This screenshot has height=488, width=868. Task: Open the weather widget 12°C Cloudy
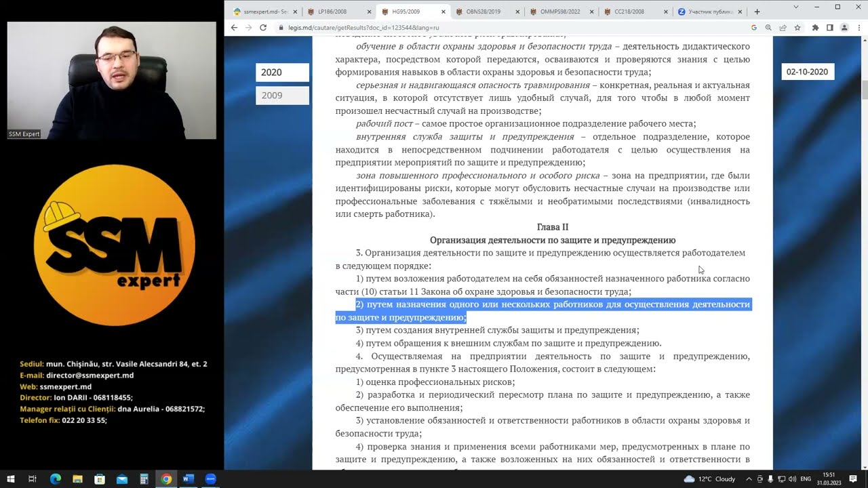(x=709, y=479)
